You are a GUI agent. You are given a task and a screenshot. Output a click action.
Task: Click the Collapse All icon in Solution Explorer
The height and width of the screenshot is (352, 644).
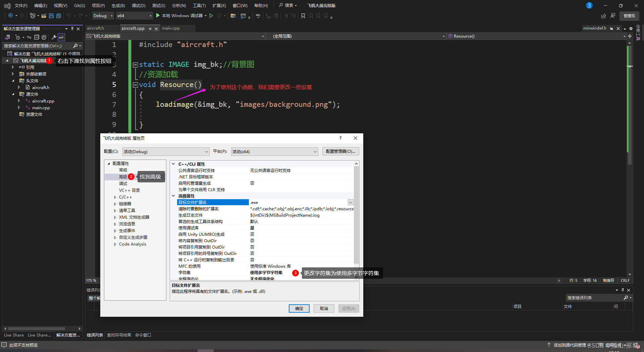click(x=37, y=37)
